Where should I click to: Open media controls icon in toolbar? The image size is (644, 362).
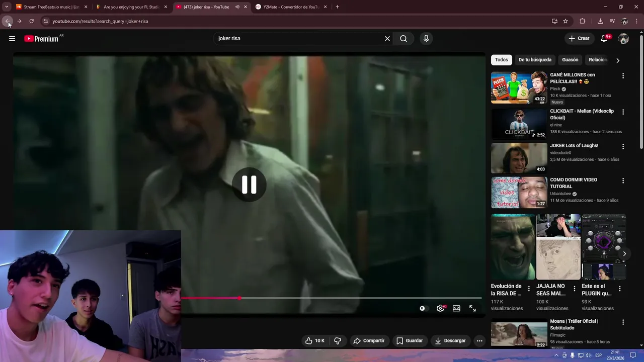coord(612,21)
